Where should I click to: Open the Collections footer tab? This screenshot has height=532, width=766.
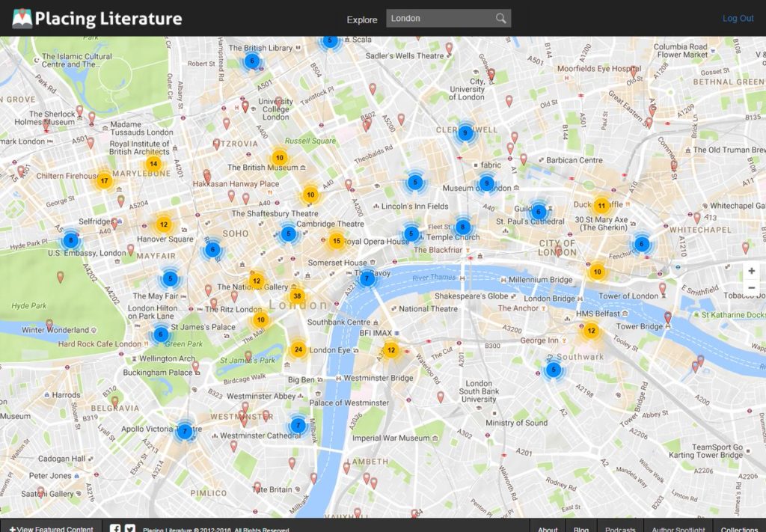coord(739,528)
